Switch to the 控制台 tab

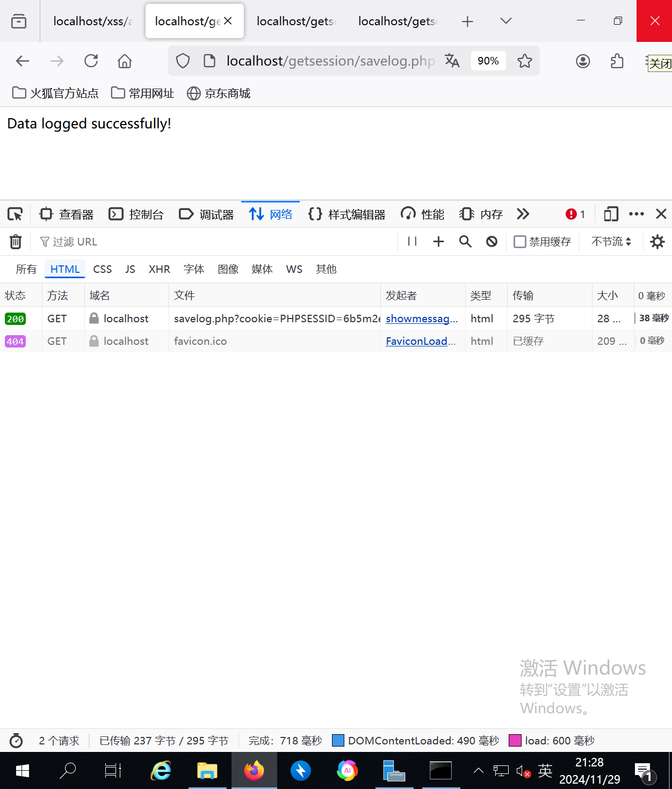coord(136,214)
